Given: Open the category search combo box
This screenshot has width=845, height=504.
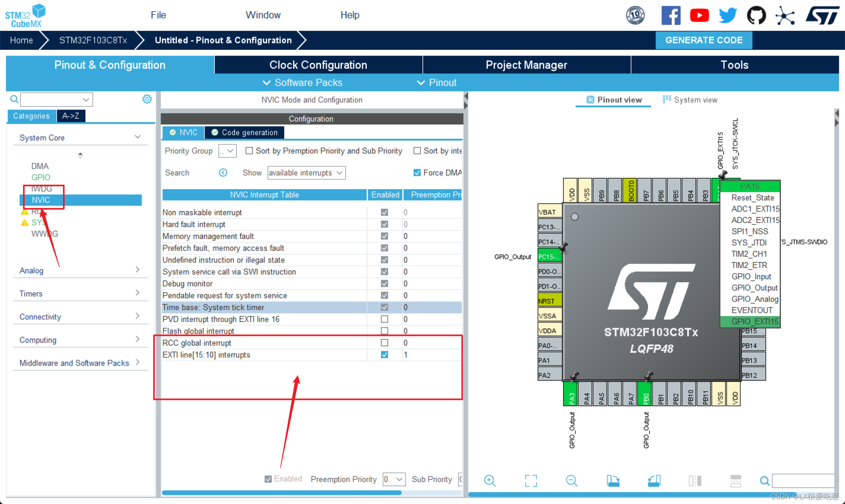Looking at the screenshot, I should [x=57, y=99].
